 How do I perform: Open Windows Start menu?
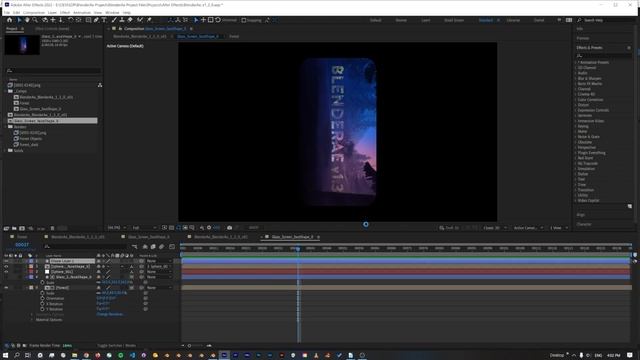click(x=6, y=355)
